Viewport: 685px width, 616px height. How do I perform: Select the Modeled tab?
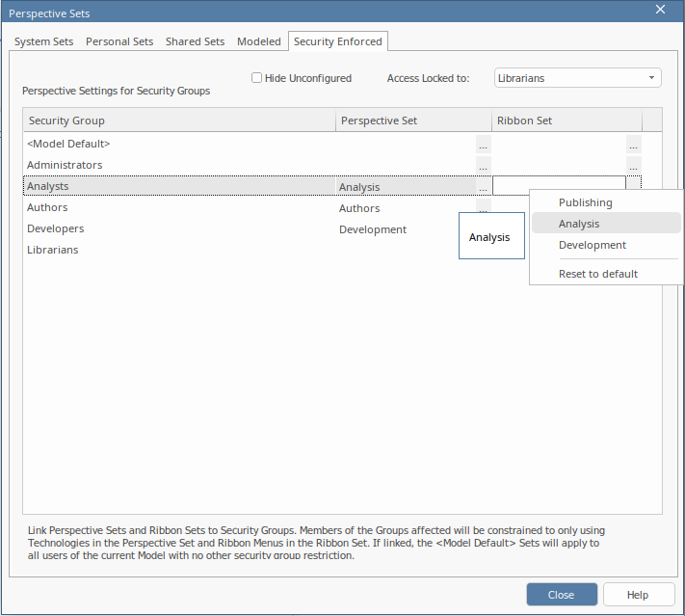click(259, 41)
